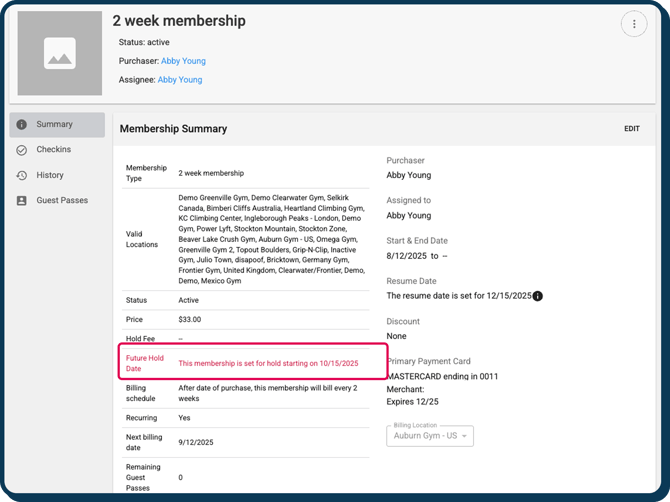The image size is (670, 502).
Task: Click the Valid Locations gym list text
Action: click(268, 240)
